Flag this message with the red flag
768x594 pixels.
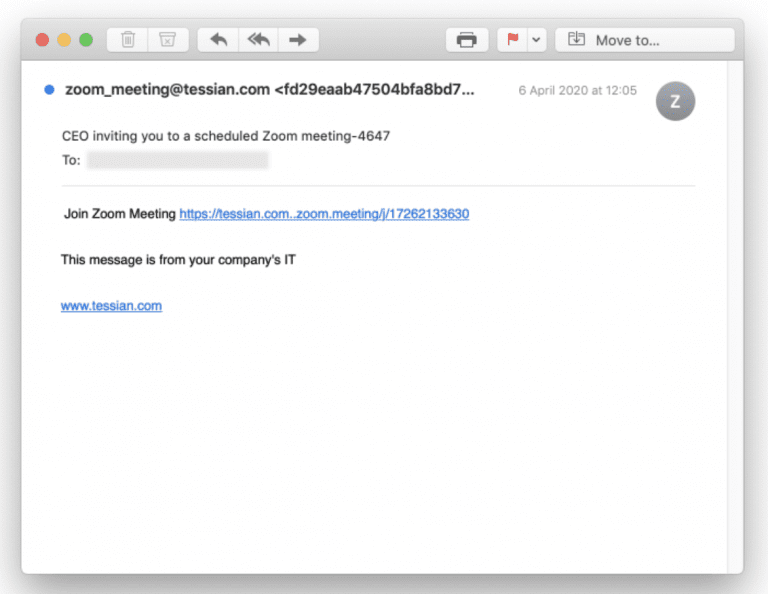(x=512, y=40)
